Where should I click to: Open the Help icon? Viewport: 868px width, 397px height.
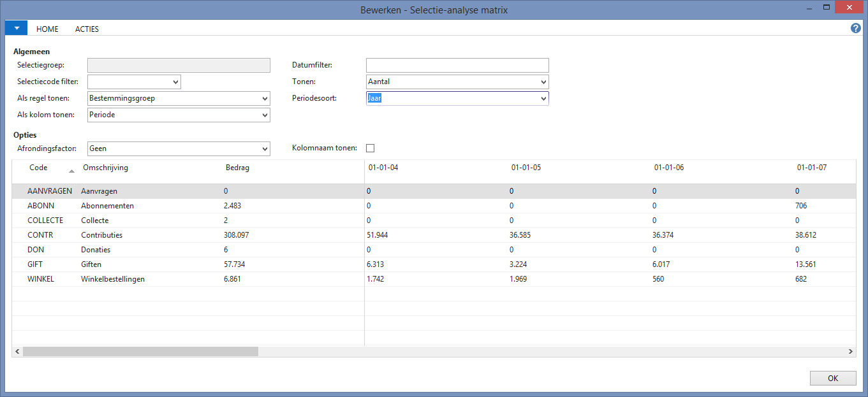point(856,28)
